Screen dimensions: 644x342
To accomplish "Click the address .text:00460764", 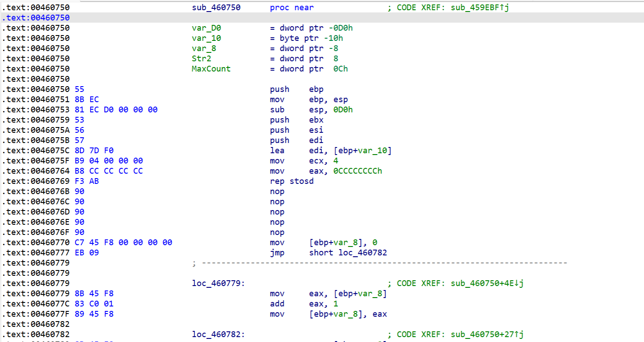I will tap(36, 171).
